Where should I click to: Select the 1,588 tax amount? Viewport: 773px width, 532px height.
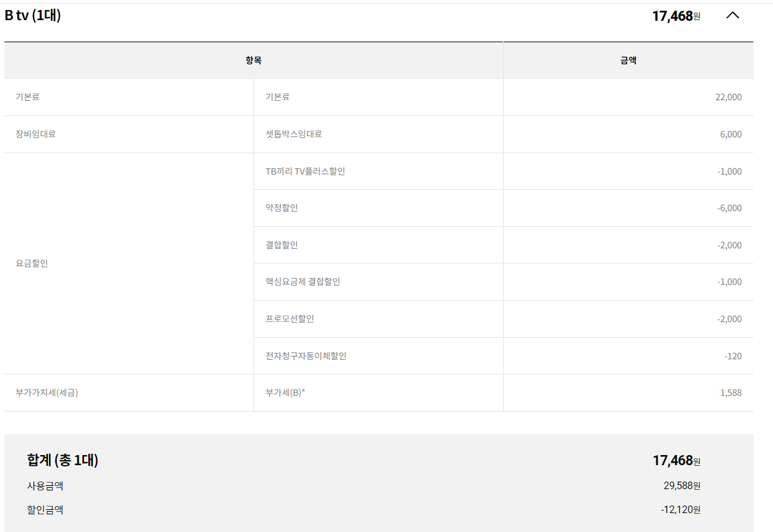[x=731, y=393]
